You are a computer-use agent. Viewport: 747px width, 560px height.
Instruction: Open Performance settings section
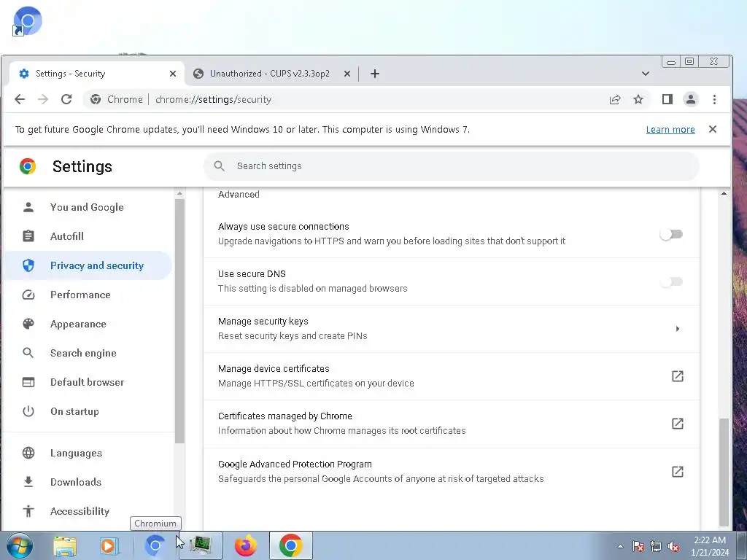click(88, 295)
